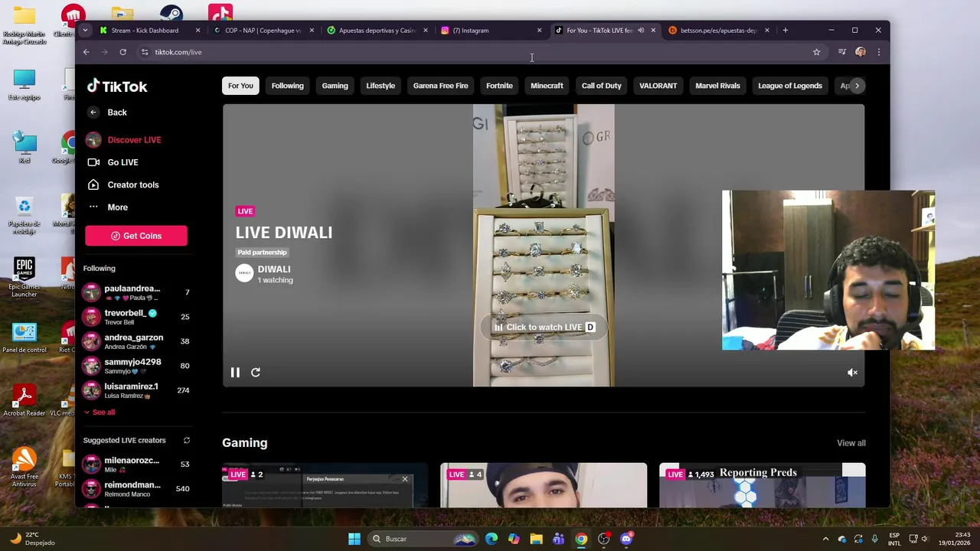980x551 pixels.
Task: Select the VALORANT category tab
Action: click(658, 86)
